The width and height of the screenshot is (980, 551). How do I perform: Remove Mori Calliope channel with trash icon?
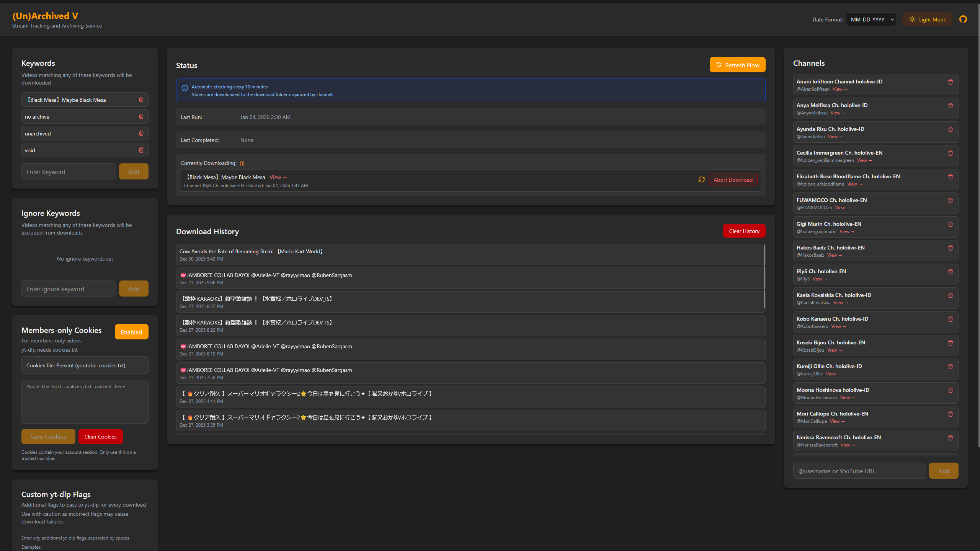point(950,414)
